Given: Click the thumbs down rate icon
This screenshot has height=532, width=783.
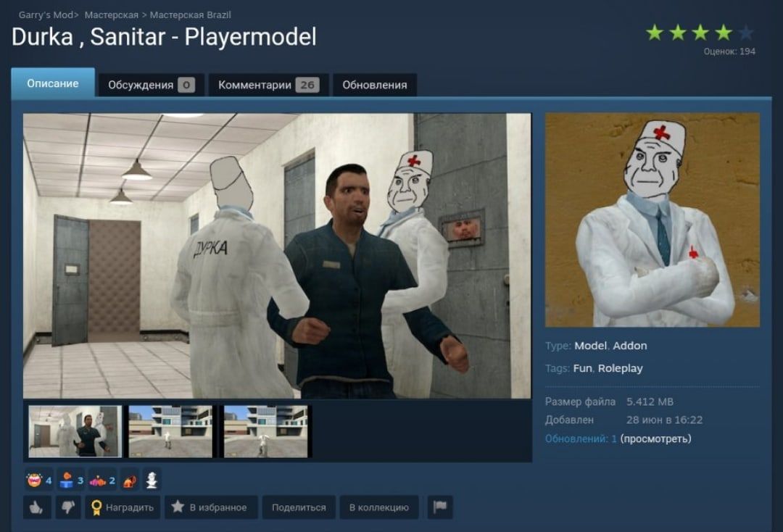Looking at the screenshot, I should tap(68, 507).
